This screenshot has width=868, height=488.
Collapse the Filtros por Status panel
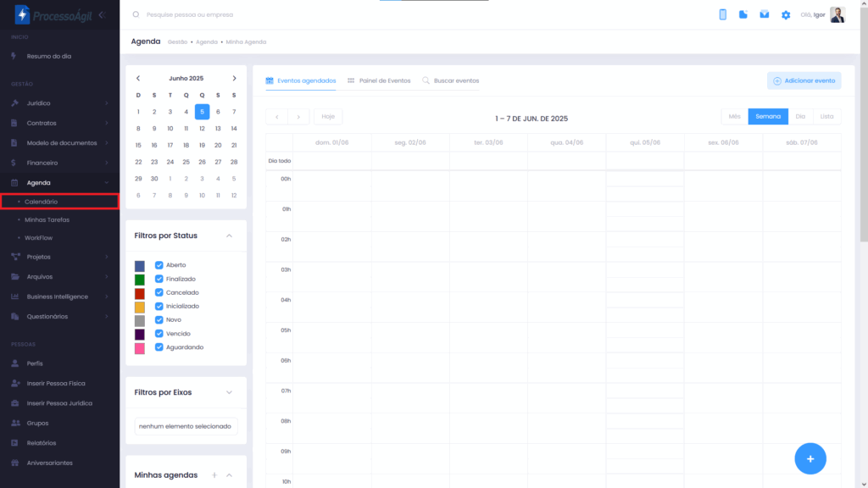(229, 236)
